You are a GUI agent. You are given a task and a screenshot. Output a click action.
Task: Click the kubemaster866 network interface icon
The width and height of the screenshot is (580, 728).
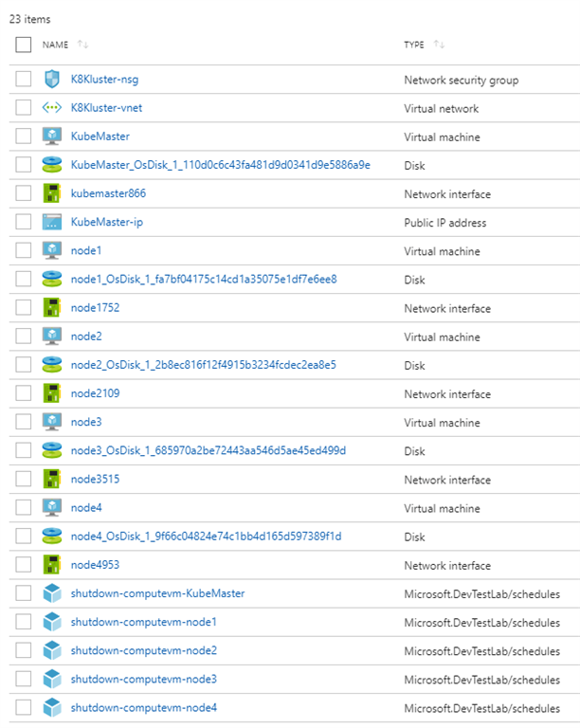pos(52,193)
